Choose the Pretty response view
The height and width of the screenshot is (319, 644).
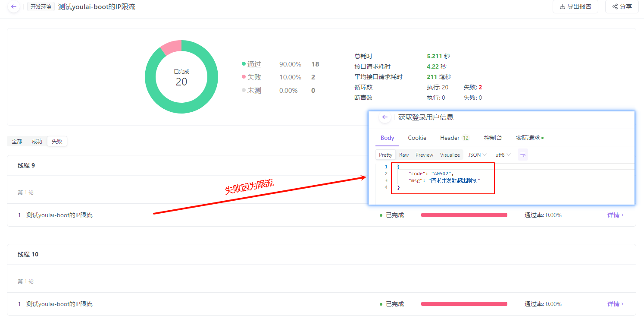(386, 155)
